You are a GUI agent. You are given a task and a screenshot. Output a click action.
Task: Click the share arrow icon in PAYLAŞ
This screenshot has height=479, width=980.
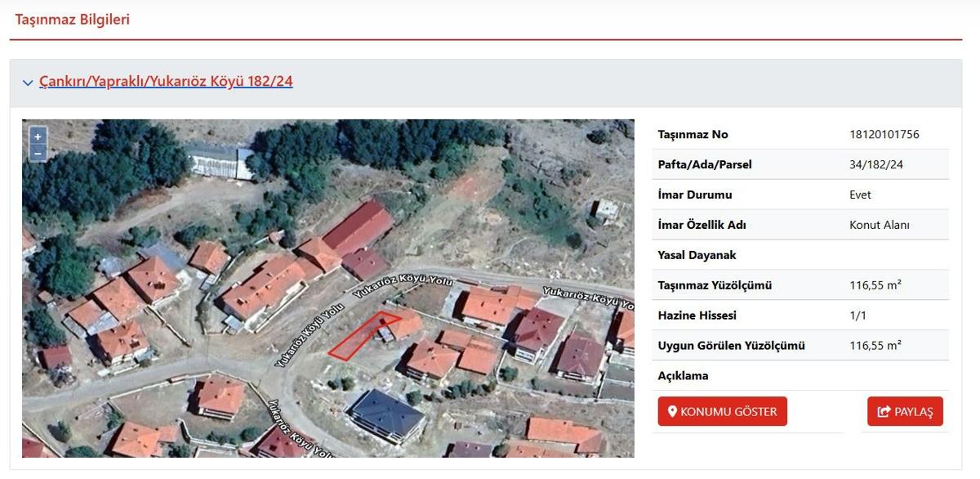click(x=884, y=412)
